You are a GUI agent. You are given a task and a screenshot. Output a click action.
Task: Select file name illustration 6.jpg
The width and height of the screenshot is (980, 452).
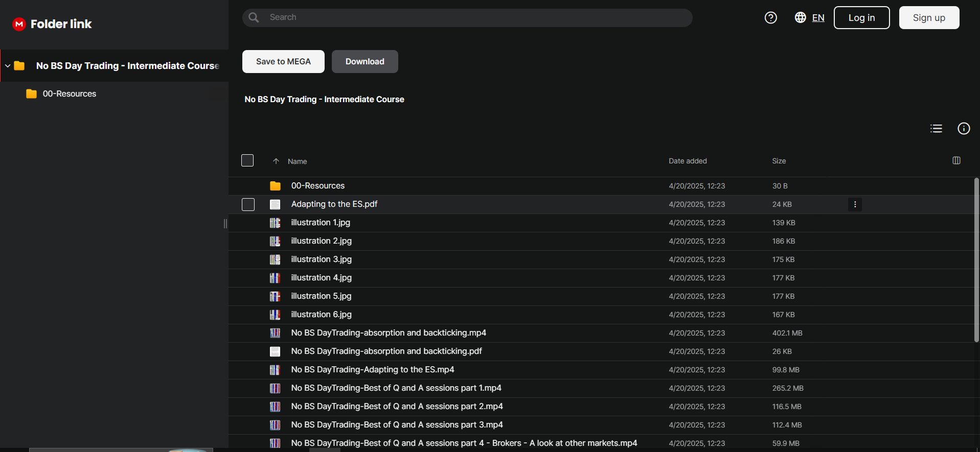tap(322, 315)
